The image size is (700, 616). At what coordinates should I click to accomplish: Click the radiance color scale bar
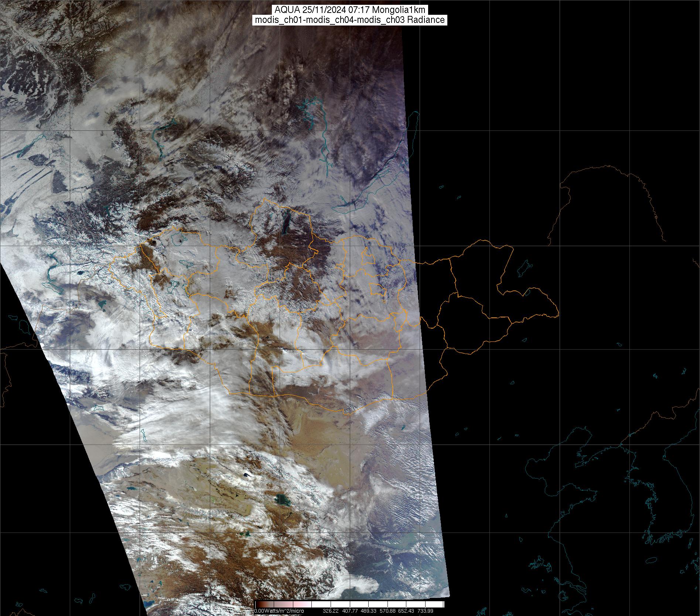tap(349, 604)
